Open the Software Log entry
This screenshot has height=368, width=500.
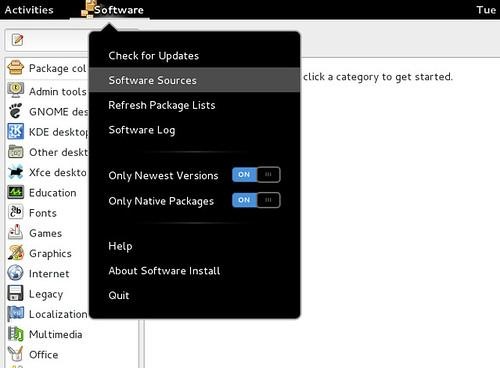pyautogui.click(x=195, y=130)
